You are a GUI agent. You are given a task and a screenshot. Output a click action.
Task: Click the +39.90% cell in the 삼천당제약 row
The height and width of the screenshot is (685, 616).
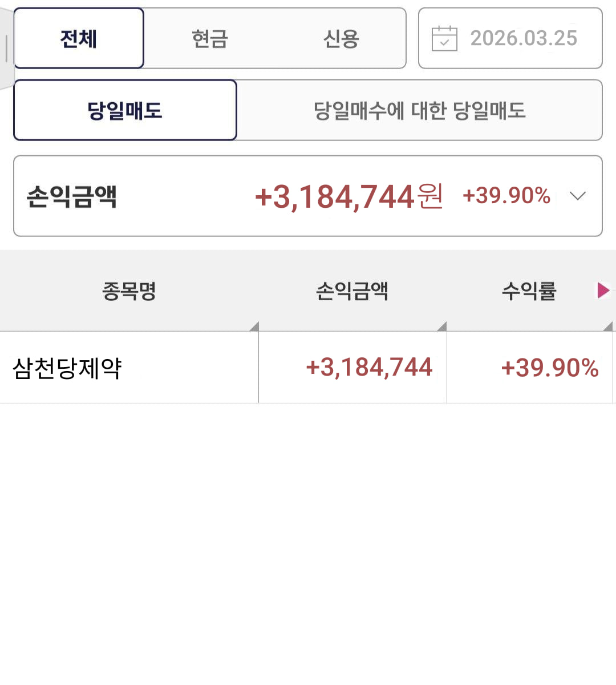(550, 368)
